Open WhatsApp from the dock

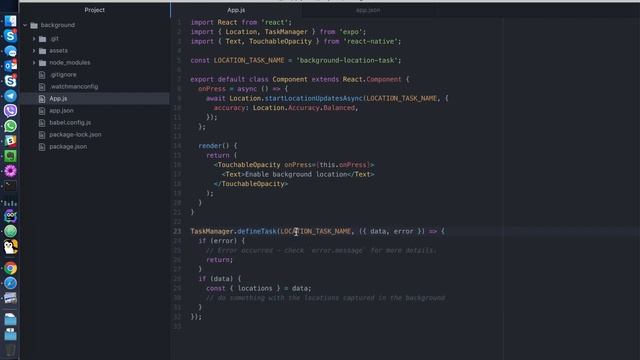(10, 126)
